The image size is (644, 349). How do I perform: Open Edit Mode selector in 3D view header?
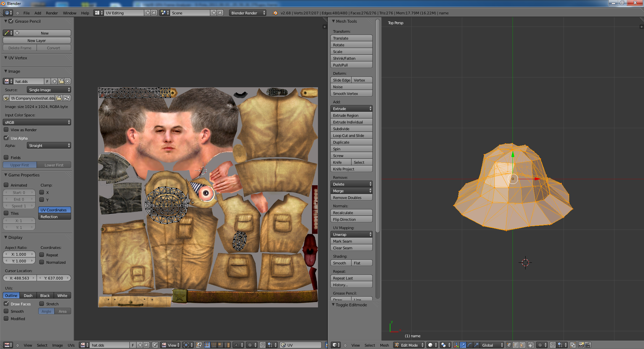coord(409,345)
